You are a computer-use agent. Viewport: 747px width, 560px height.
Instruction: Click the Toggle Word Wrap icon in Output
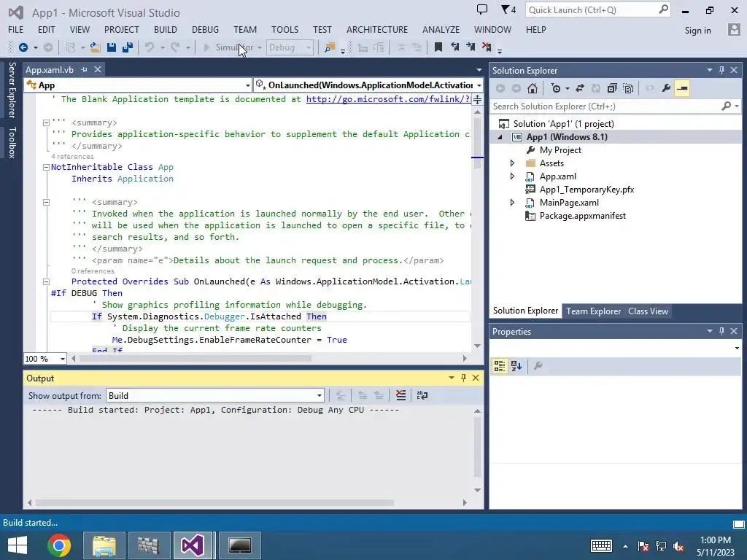tap(422, 395)
